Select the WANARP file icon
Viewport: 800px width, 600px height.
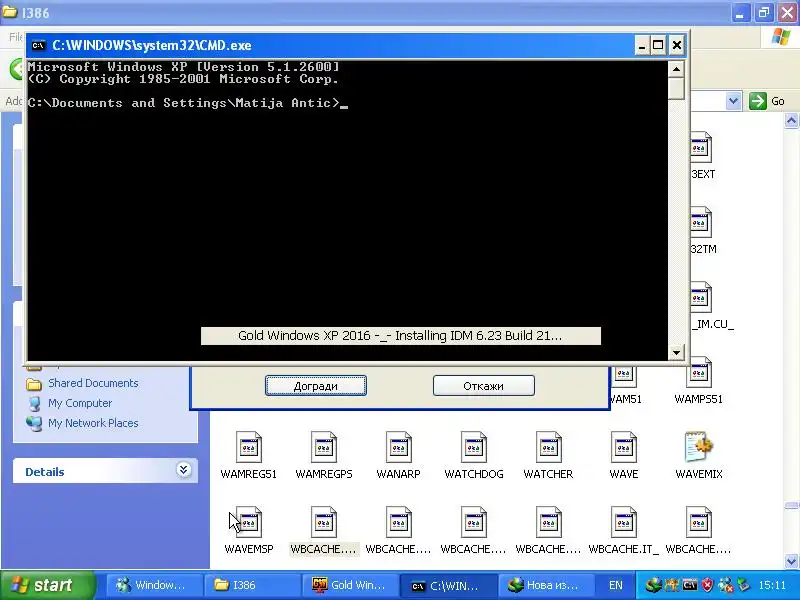398,447
